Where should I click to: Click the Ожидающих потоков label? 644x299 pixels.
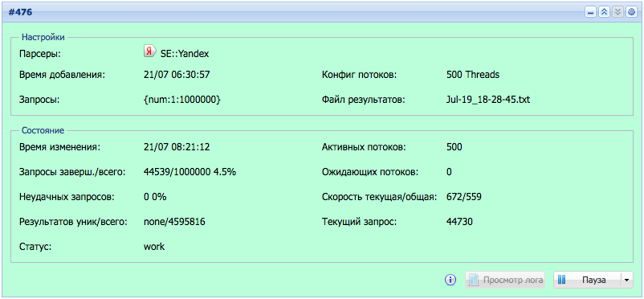[370, 172]
